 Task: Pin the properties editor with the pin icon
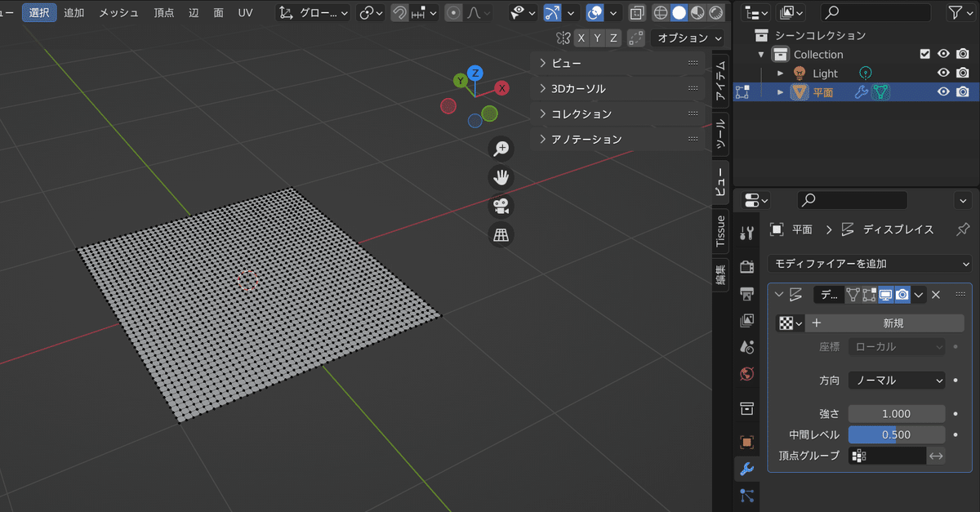tap(963, 229)
